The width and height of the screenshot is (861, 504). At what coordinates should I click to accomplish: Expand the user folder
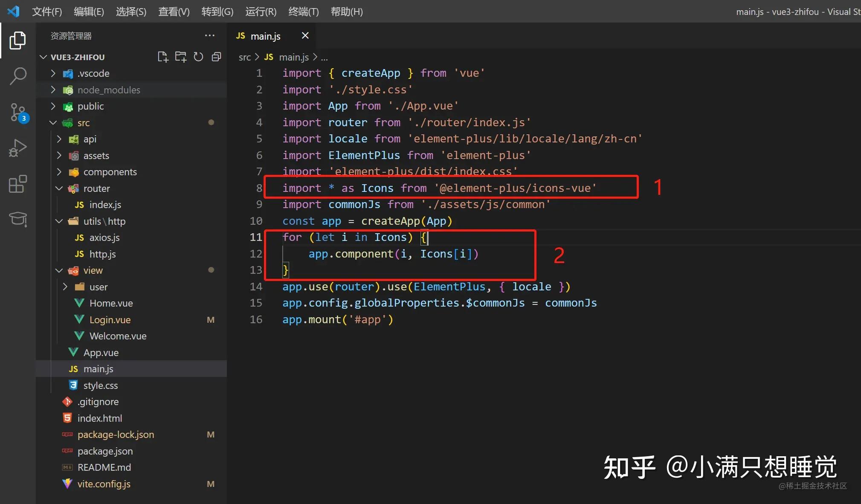click(65, 287)
